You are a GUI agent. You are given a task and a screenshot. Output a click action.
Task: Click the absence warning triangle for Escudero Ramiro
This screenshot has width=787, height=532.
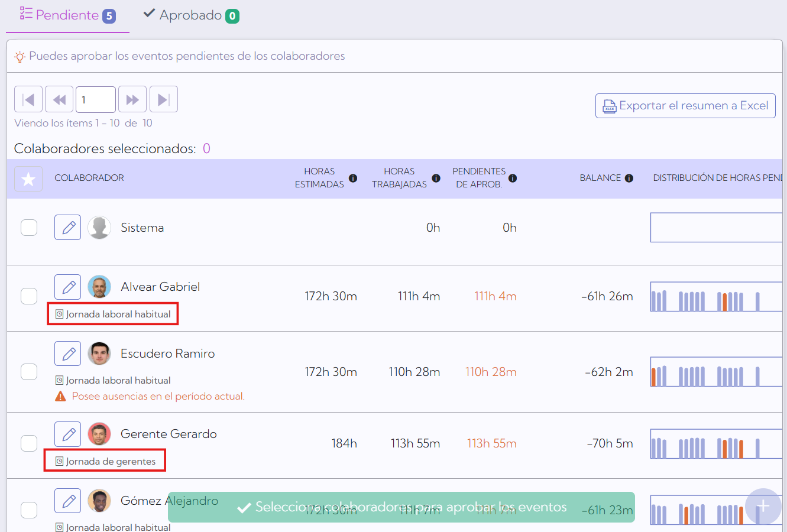tap(60, 396)
